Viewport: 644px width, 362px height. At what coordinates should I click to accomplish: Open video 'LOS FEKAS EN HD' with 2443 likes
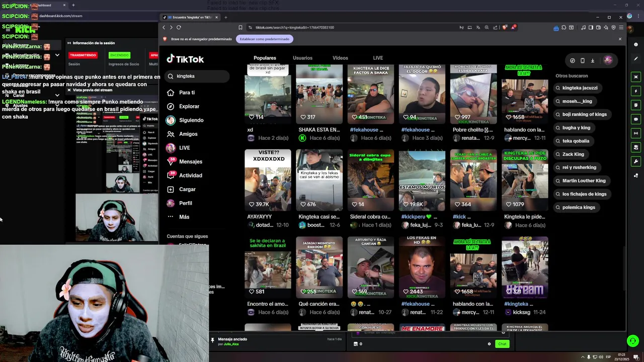point(422,267)
